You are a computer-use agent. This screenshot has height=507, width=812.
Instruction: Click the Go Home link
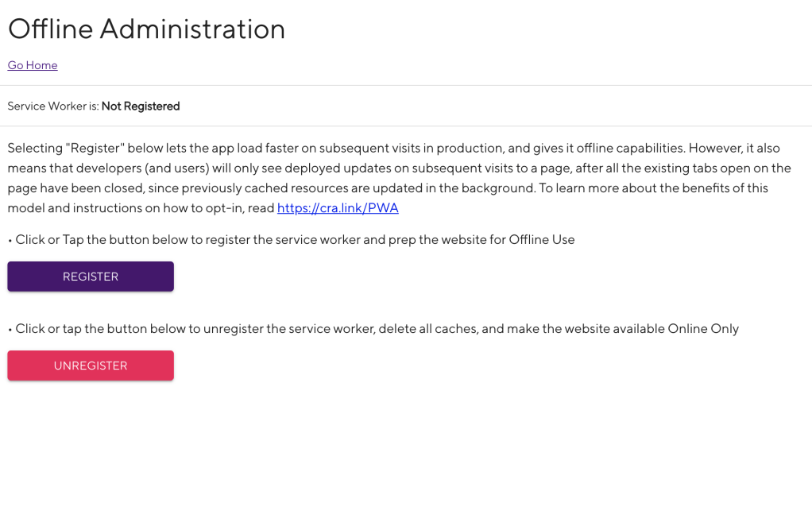tap(33, 65)
